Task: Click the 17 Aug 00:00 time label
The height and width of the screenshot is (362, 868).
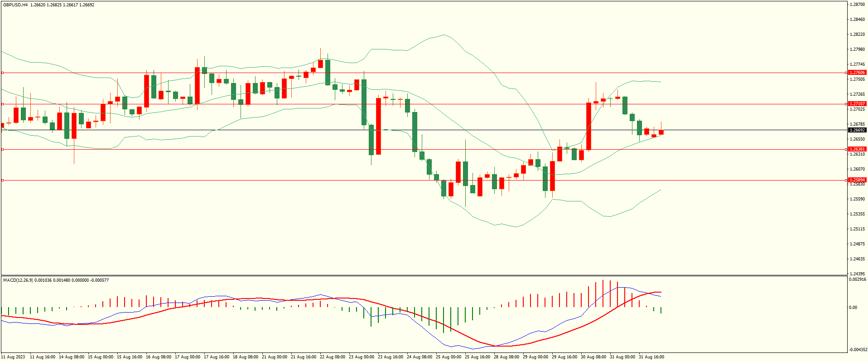Action: 188,357
